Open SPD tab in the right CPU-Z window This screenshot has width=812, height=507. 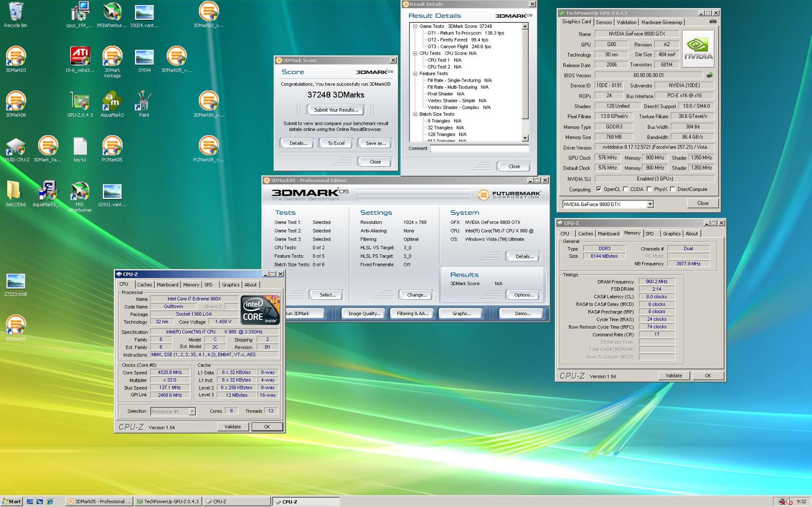coord(650,234)
